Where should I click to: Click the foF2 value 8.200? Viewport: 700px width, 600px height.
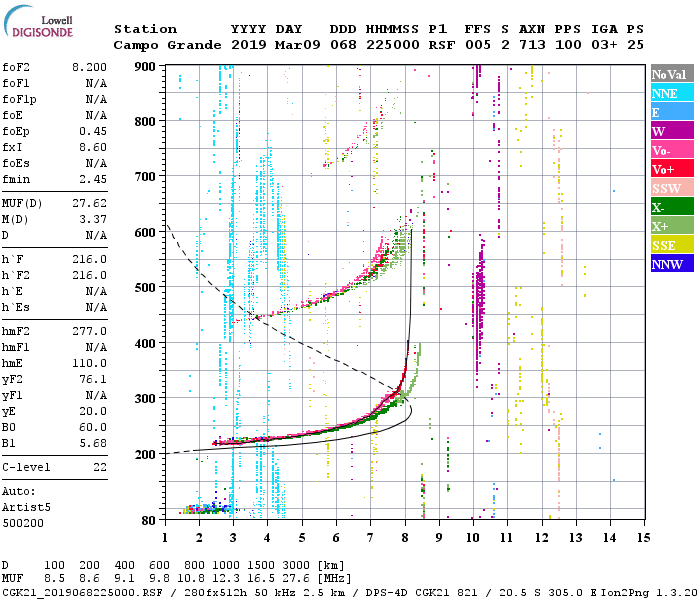pos(89,67)
